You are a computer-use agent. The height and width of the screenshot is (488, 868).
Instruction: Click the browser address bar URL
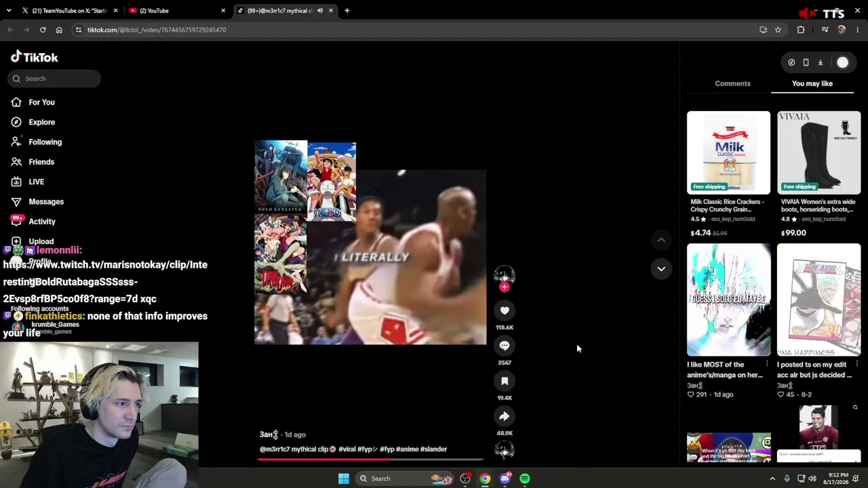pos(157,30)
